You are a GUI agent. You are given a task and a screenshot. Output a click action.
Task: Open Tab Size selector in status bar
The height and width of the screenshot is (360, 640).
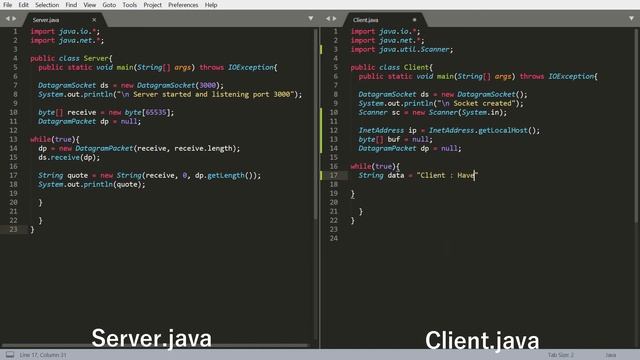pyautogui.click(x=560, y=355)
